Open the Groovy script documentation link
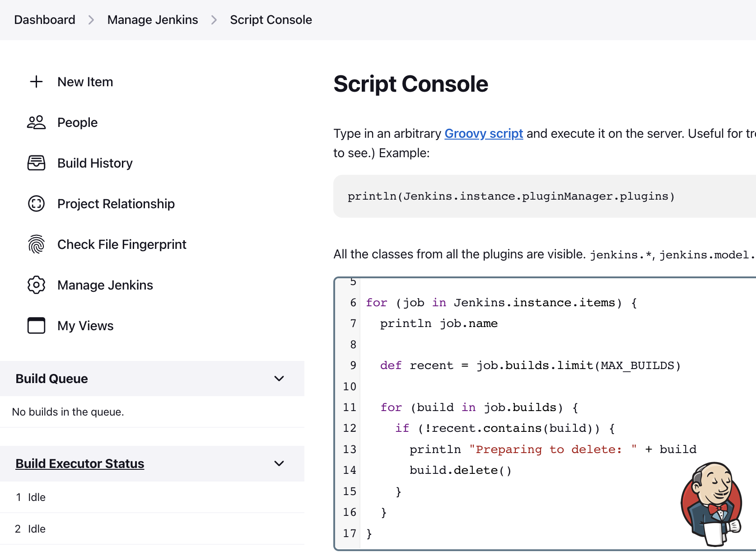 click(483, 134)
